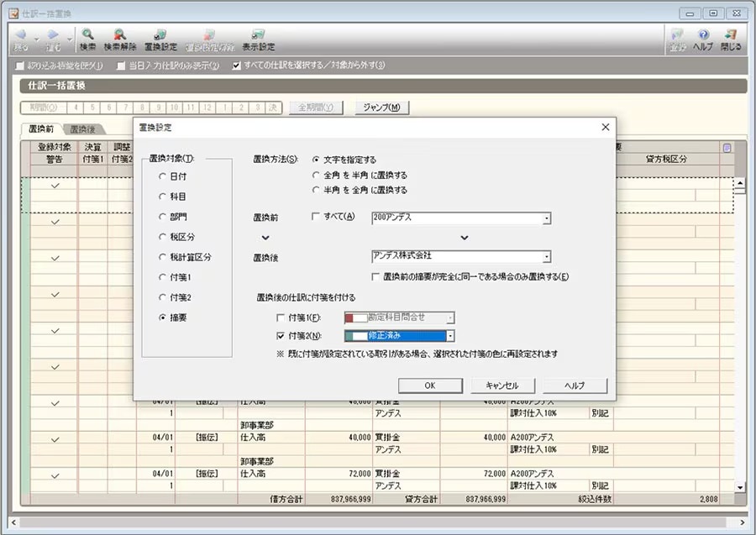
Task: Choose 文字を指定する replacement method
Action: 316,159
